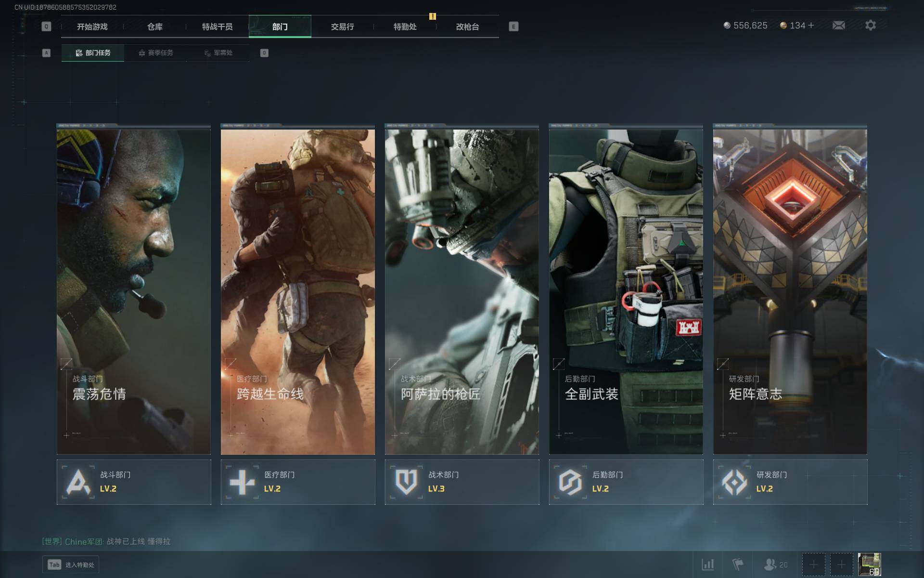Click the 医疗部门 cross emblem icon
The image size is (924, 578).
242,482
